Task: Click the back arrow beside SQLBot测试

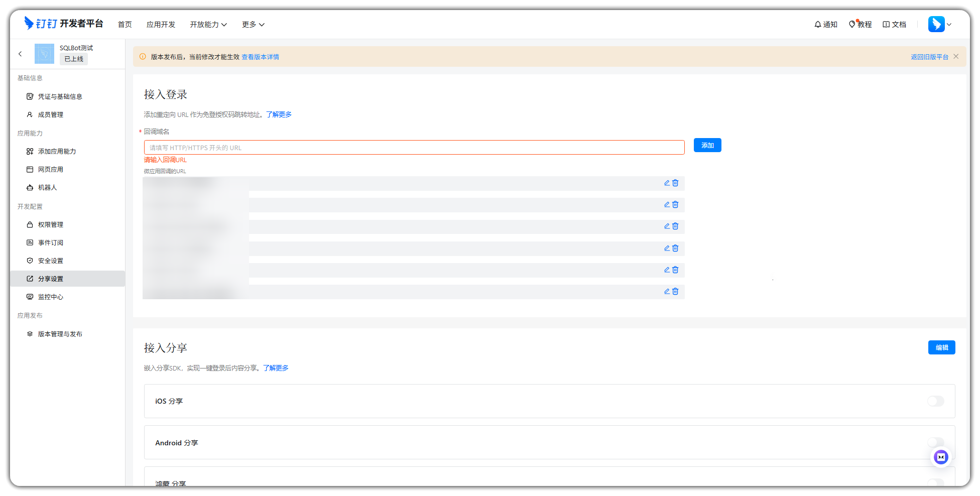Action: coord(20,54)
